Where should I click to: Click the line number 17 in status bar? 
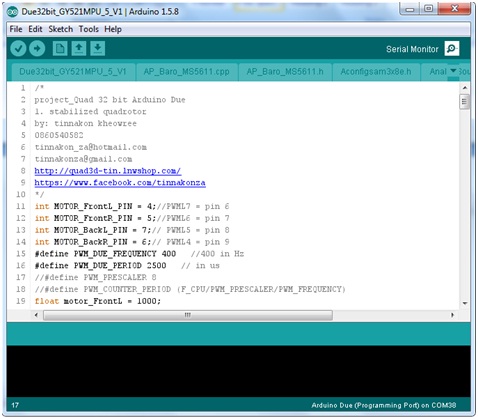point(15,406)
